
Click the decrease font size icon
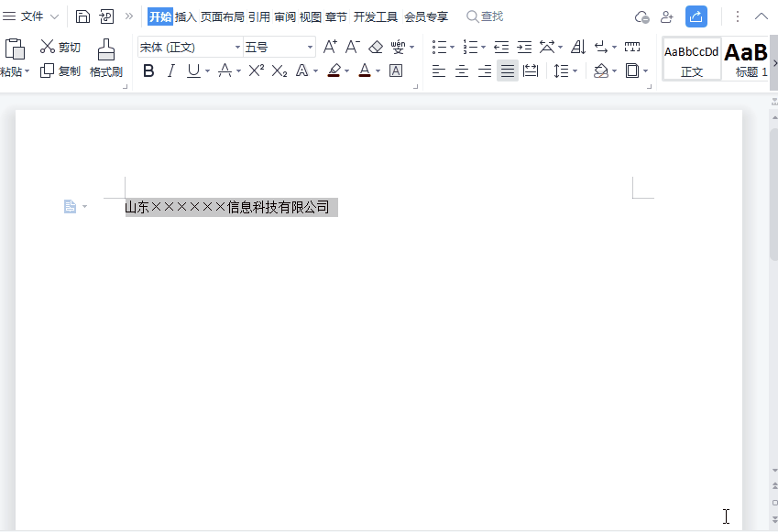tap(353, 47)
